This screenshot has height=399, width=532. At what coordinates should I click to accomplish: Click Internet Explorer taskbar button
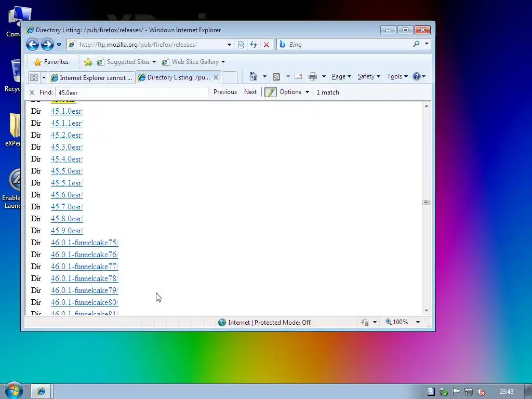pyautogui.click(x=41, y=391)
